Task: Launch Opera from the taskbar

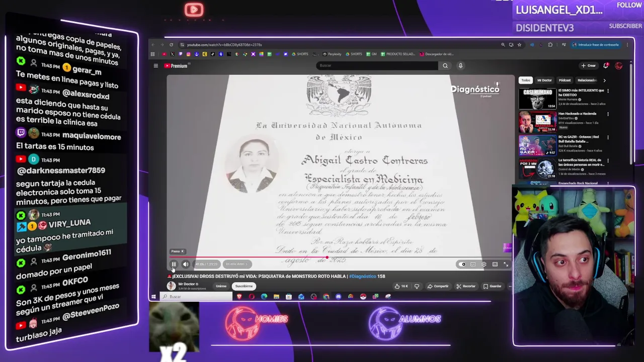Action: (252, 297)
